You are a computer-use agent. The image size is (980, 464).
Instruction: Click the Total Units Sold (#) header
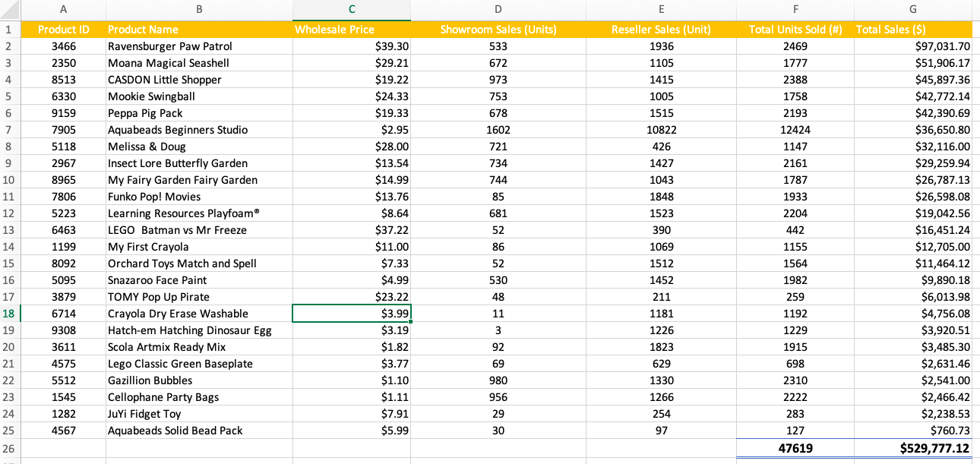click(x=795, y=30)
